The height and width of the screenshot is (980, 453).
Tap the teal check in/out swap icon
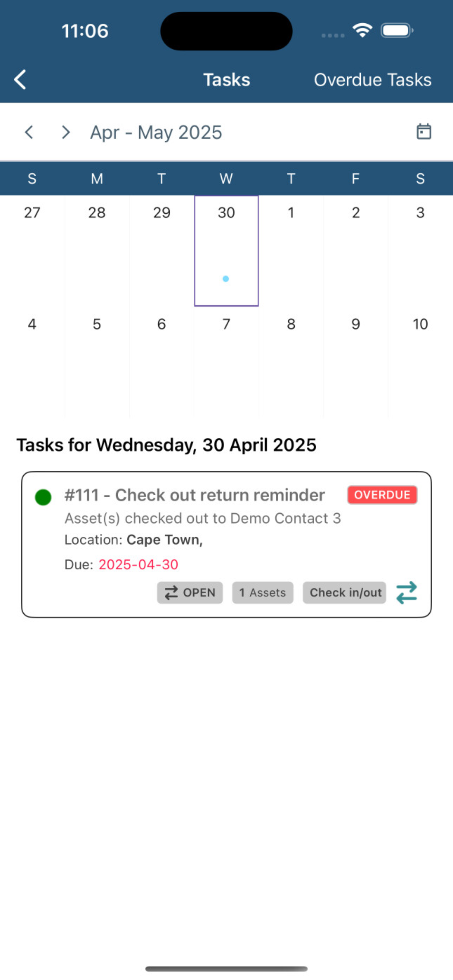(x=407, y=593)
